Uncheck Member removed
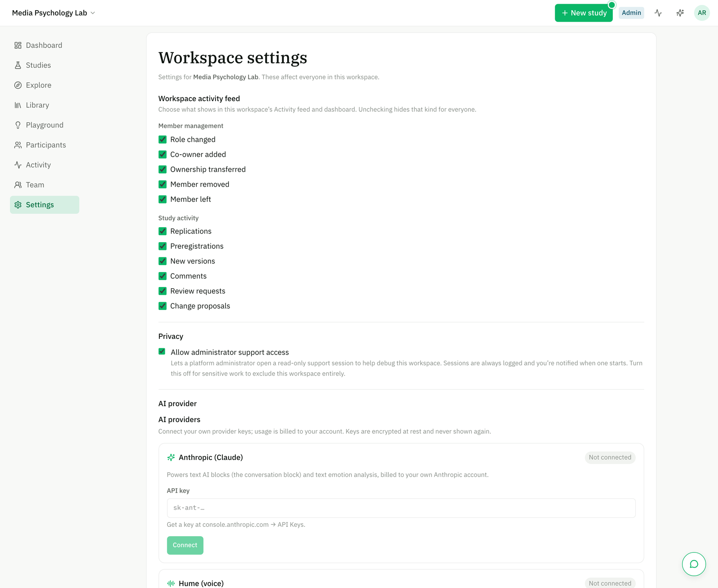 [162, 184]
